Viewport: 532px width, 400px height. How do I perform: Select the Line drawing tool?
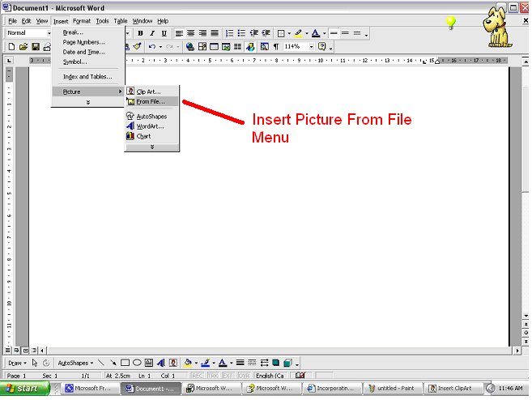click(101, 363)
